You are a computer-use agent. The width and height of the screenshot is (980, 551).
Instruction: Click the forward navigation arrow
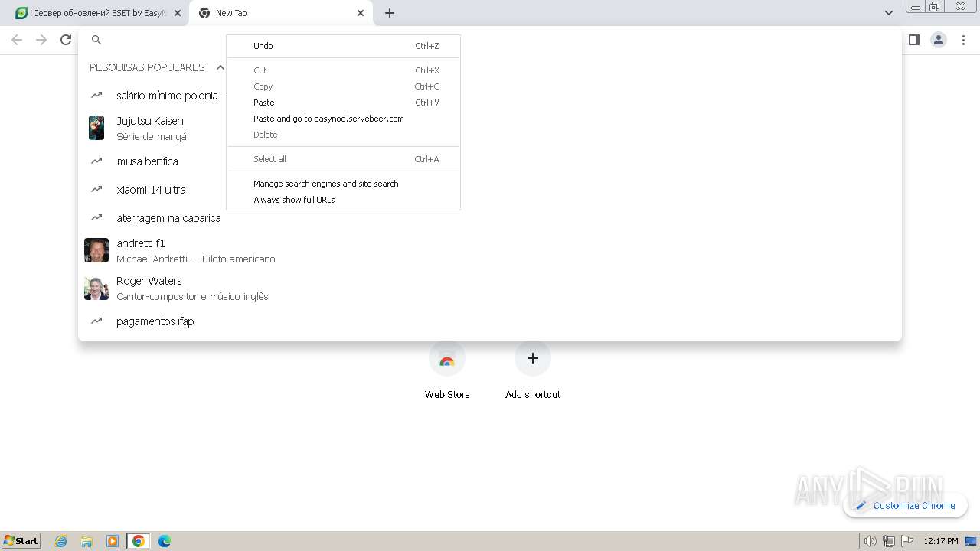coord(41,40)
